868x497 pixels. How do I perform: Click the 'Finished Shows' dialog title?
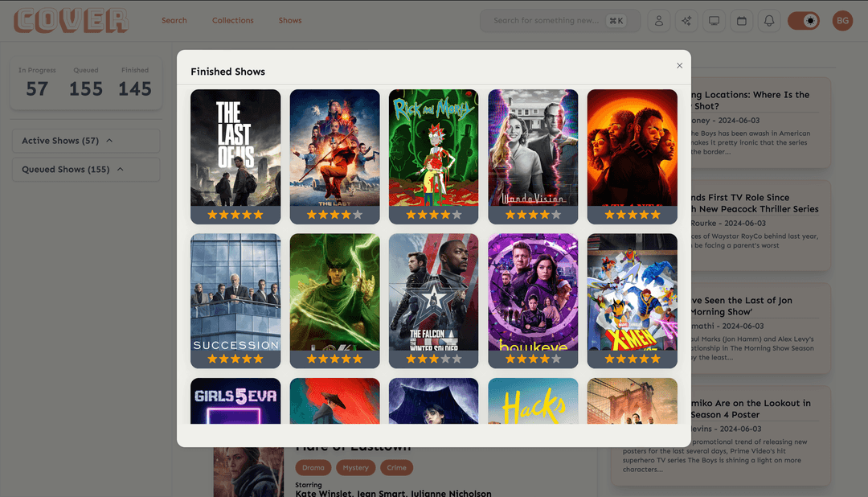pos(228,72)
